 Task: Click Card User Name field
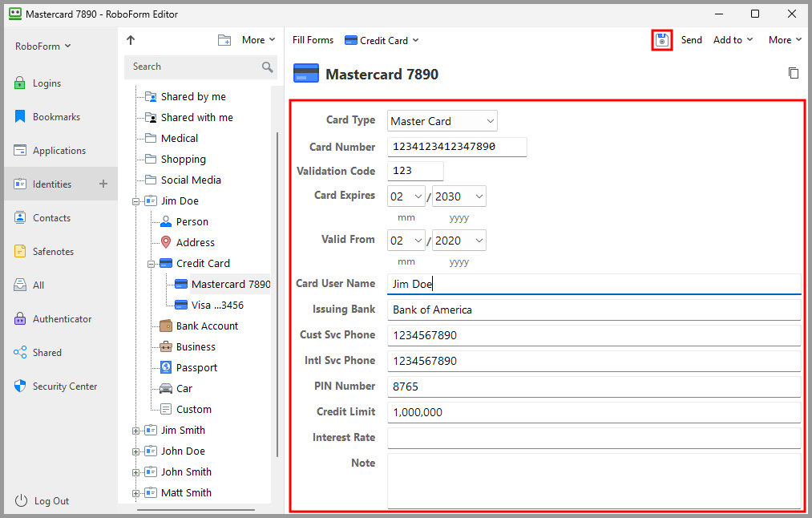click(x=594, y=284)
